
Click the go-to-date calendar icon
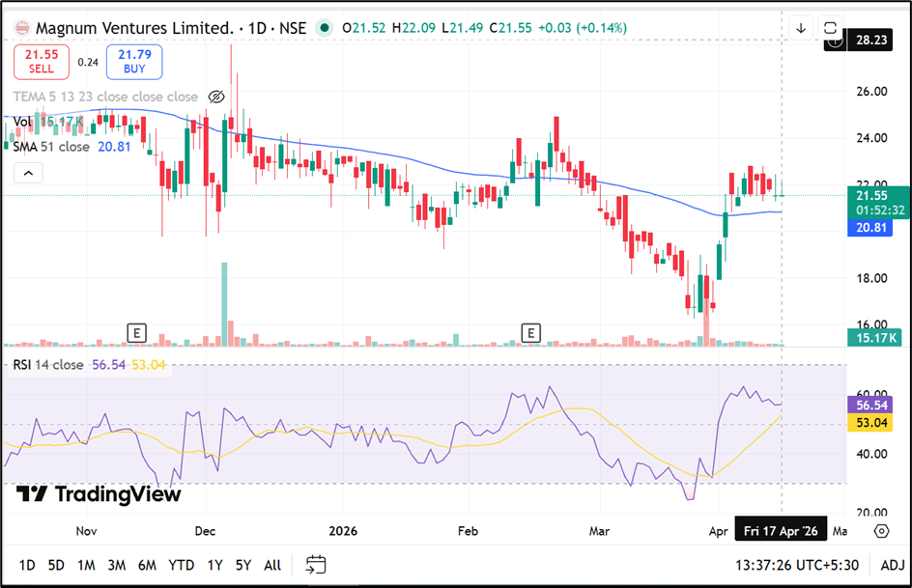(x=316, y=565)
